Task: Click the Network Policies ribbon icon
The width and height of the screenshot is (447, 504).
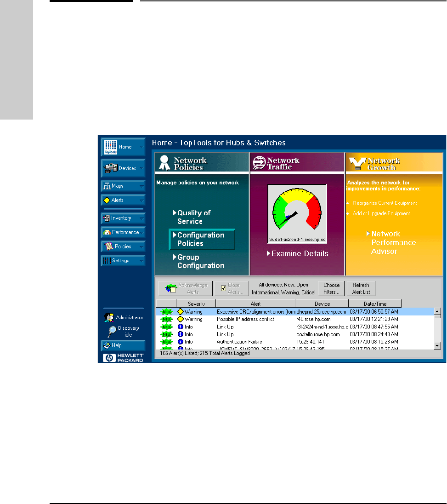Action: (x=165, y=163)
